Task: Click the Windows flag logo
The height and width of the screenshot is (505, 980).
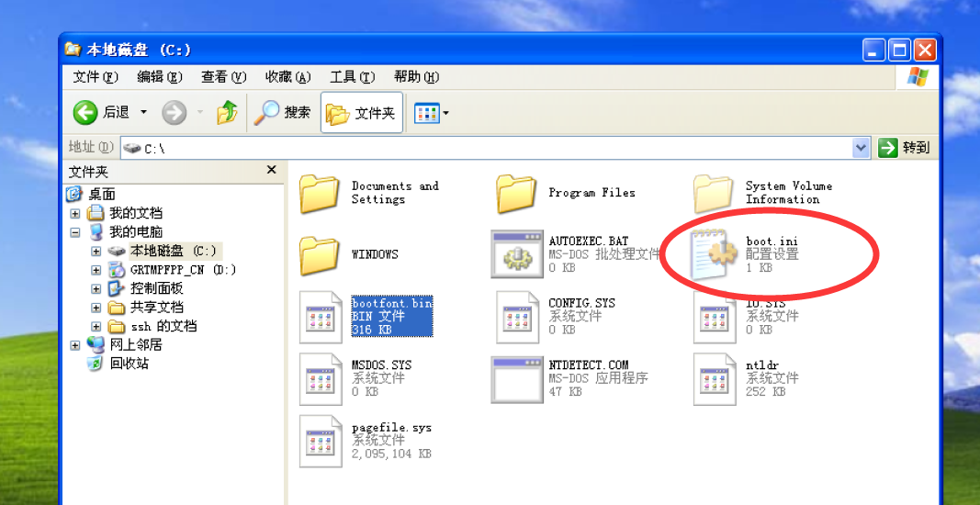Action: (917, 77)
